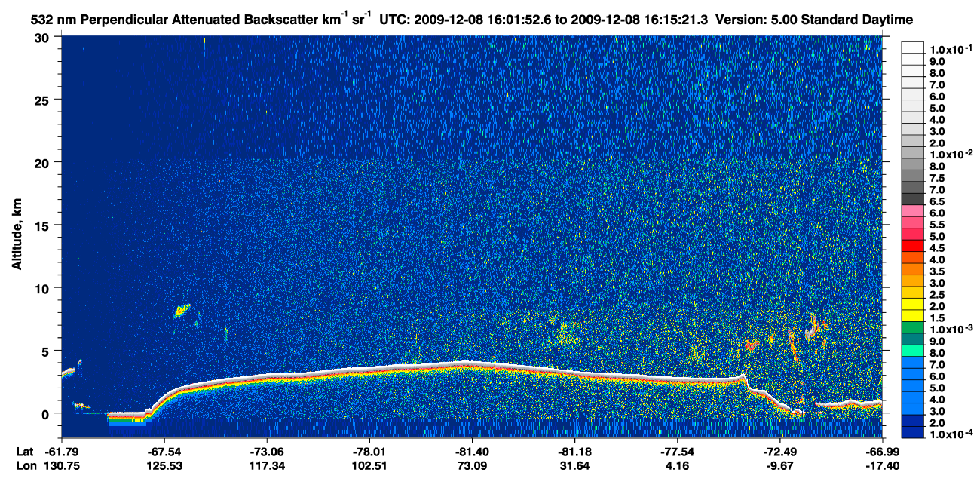Select latitude value '-66.99'
980x503 pixels.
click(x=881, y=452)
